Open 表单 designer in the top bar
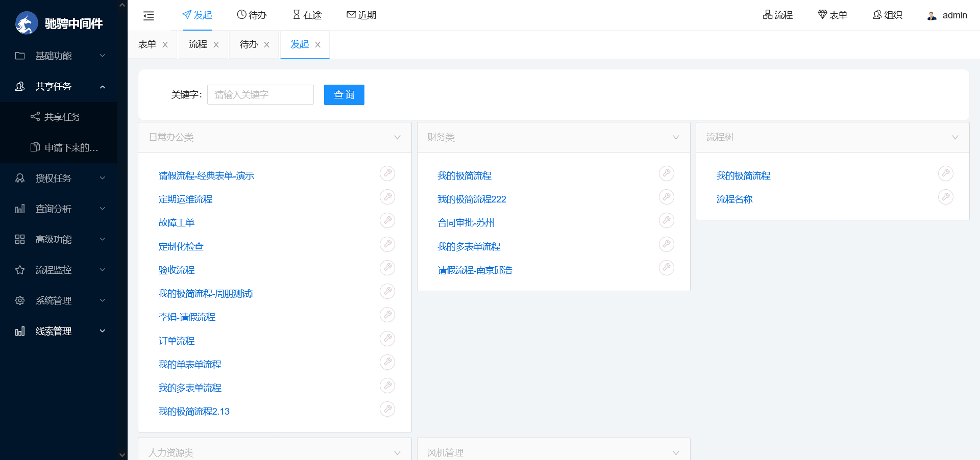Screen dimensions: 980x460 click(x=832, y=15)
